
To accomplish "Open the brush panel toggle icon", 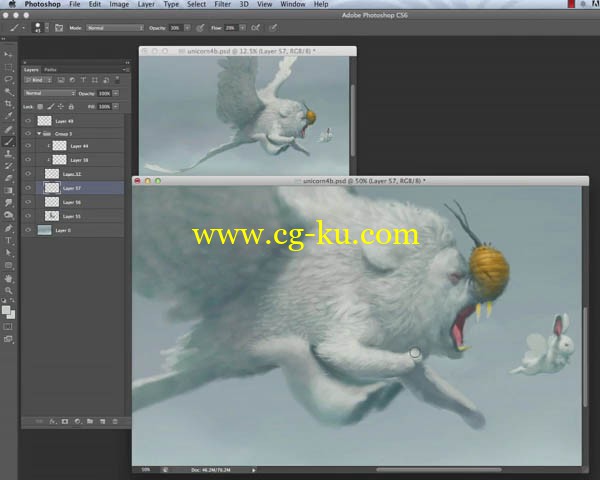I will 59,28.
